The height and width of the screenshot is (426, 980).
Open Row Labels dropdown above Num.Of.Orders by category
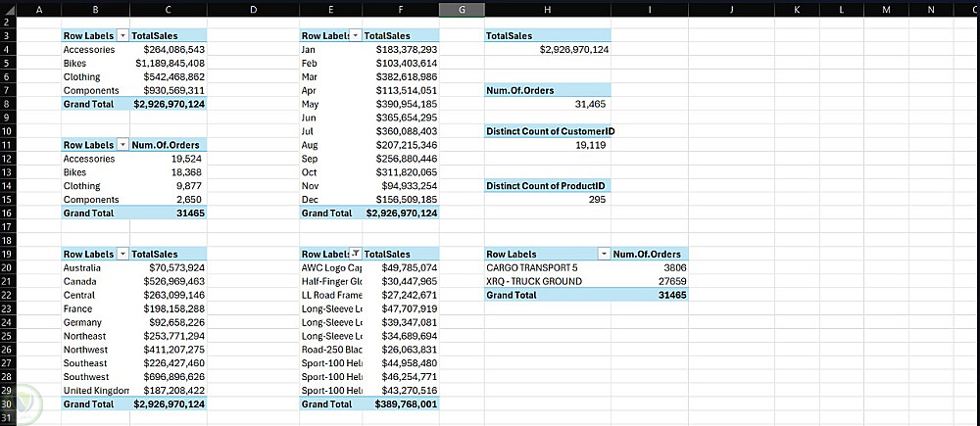point(122,144)
